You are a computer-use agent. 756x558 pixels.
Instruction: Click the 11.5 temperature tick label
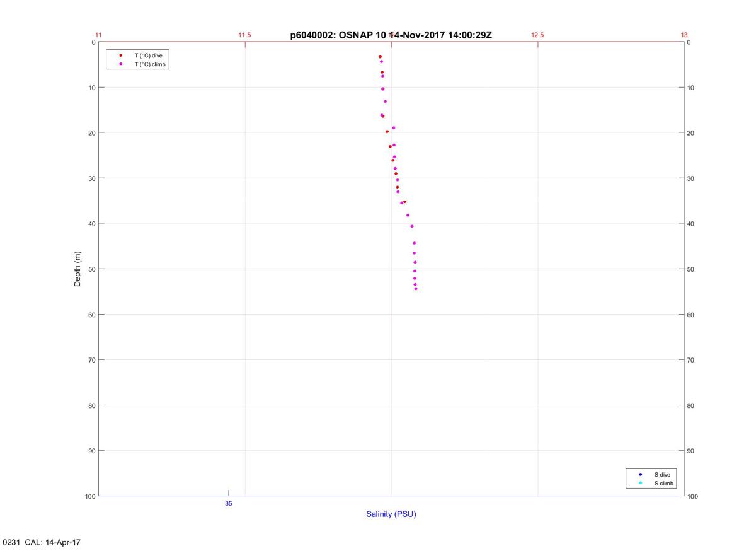[x=244, y=35]
